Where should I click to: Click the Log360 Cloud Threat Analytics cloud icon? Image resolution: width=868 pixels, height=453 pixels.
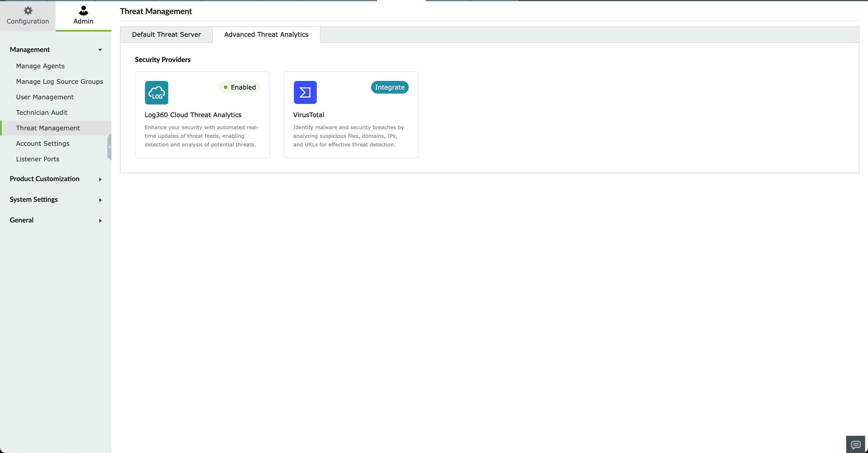156,92
